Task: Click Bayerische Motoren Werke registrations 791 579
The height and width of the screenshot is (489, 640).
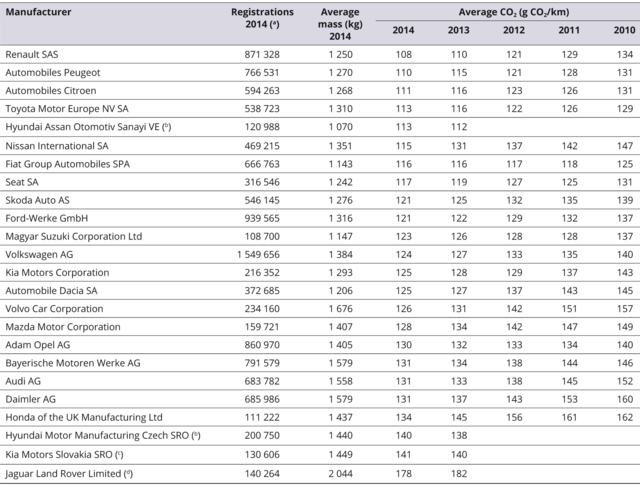Action: [262, 363]
